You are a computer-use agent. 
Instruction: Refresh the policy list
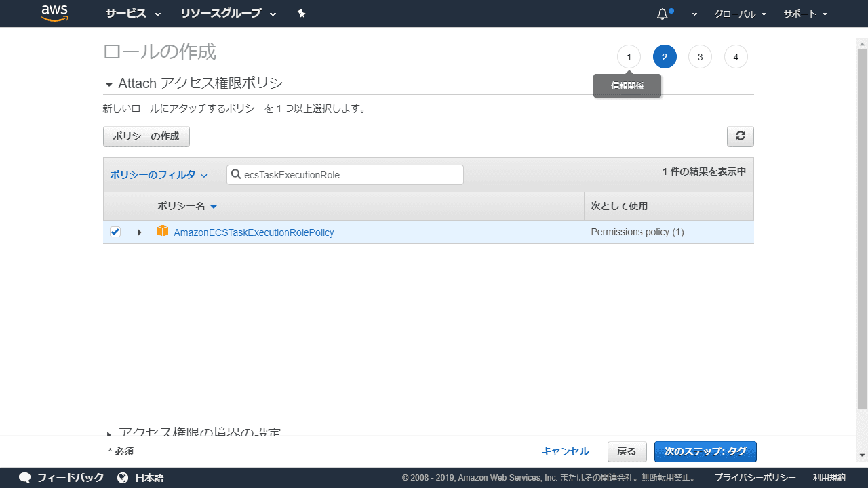[x=741, y=136]
